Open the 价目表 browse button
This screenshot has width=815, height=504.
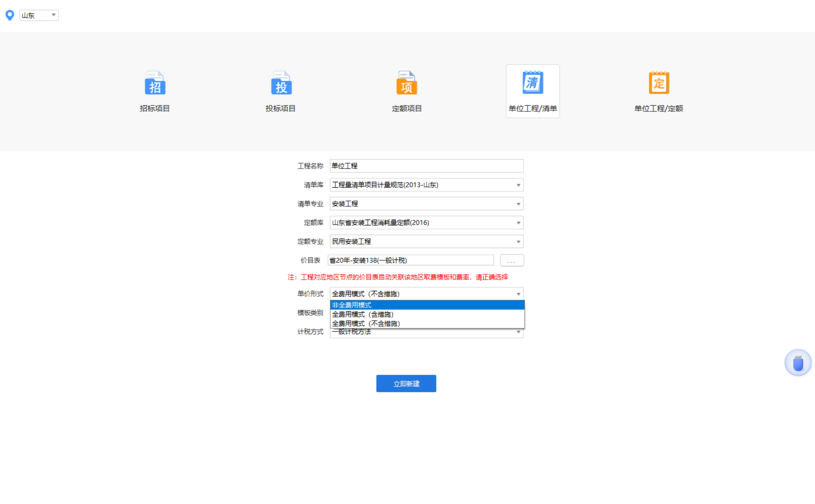click(x=512, y=260)
